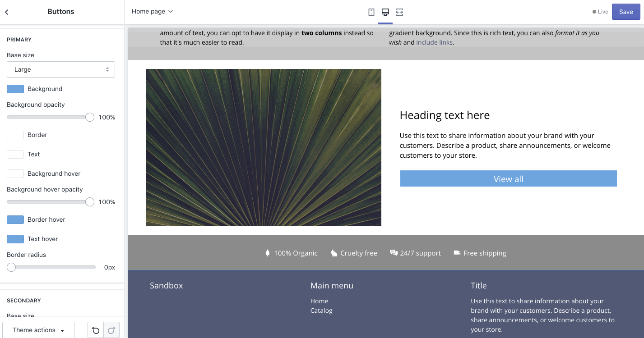Pick the Border hover color swatch
The height and width of the screenshot is (338, 644).
pos(15,220)
